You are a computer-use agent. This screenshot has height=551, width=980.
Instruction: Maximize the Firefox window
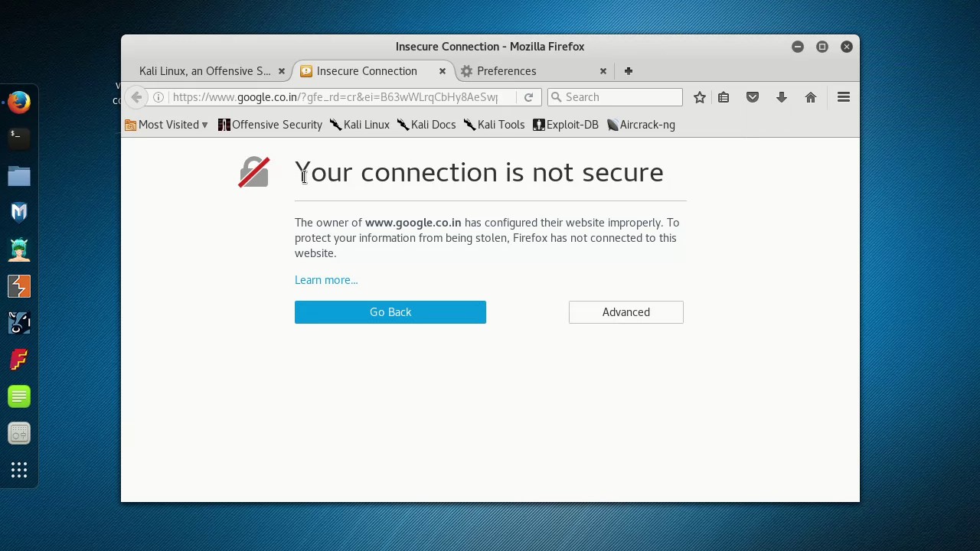click(x=822, y=47)
